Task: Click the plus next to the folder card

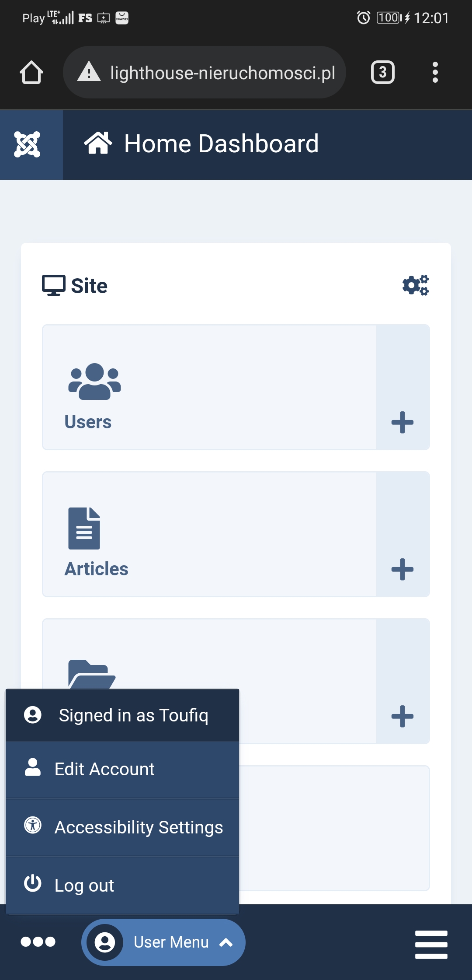Action: (x=403, y=716)
